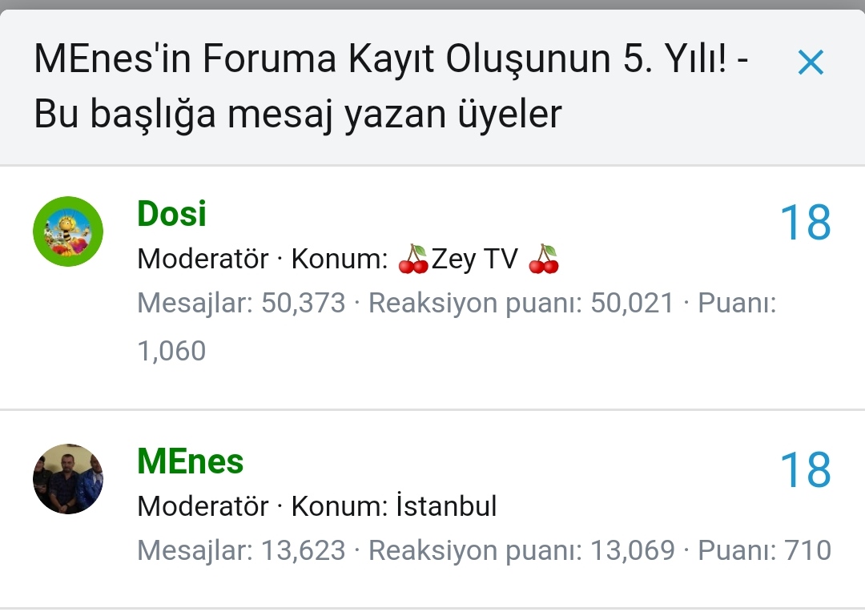
Task: Click MEnes's Moderatör title text
Action: coord(203,506)
